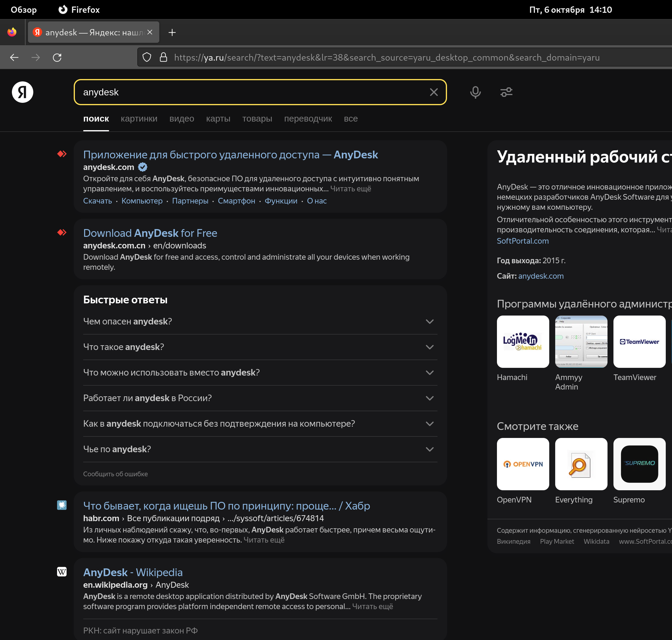Reload the page
This screenshot has width=672, height=640.
57,57
